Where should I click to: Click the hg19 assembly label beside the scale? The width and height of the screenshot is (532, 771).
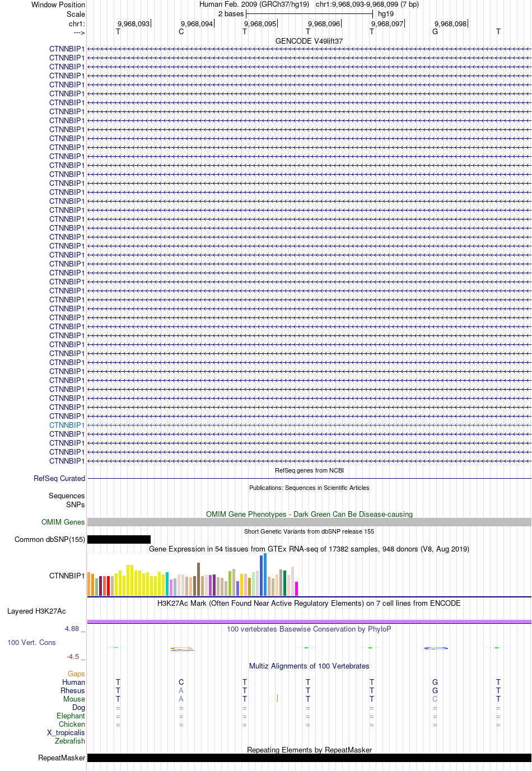386,14
